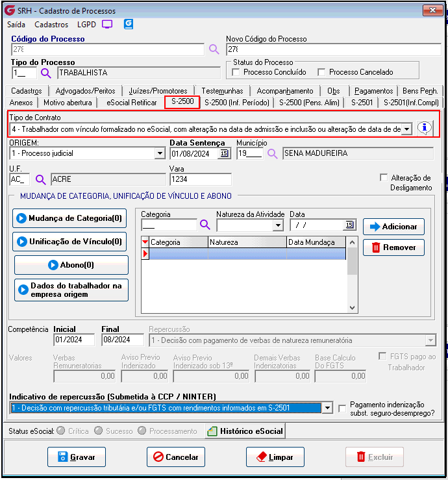Click Data Mundaça column header
Viewport: 448px width, 480px height.
pyautogui.click(x=316, y=242)
